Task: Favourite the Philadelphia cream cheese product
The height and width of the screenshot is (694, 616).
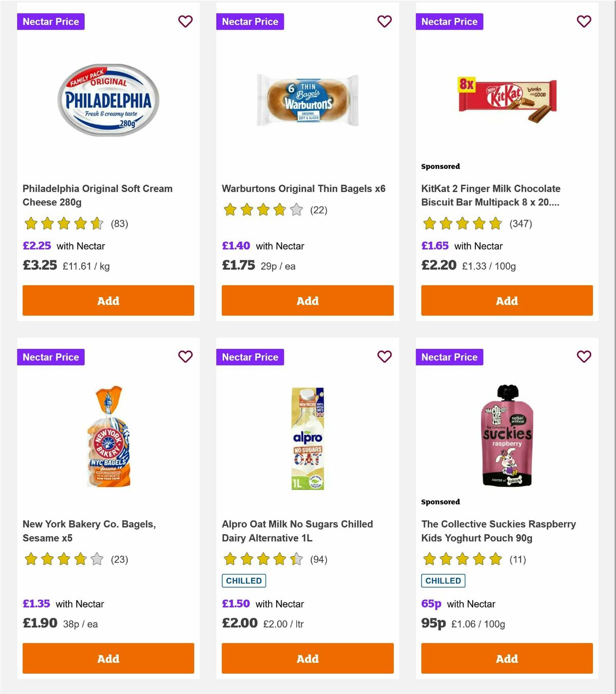Action: coord(185,22)
